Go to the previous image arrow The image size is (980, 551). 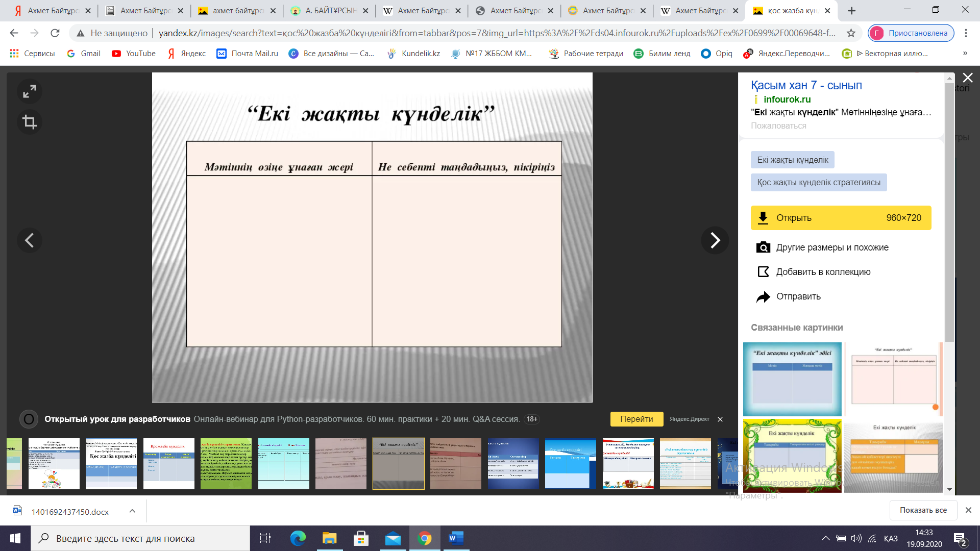tap(30, 240)
